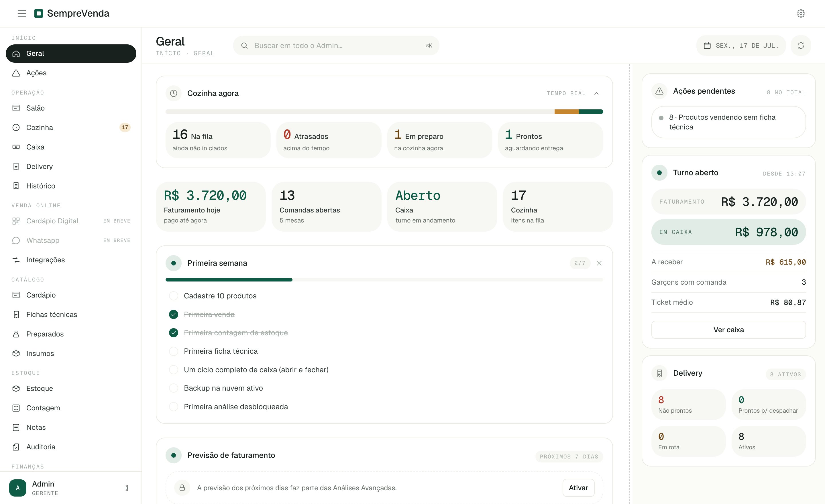Viewport: 825px width, 504px height.
Task: Click the Integrações arrows icon
Action: [16, 260]
